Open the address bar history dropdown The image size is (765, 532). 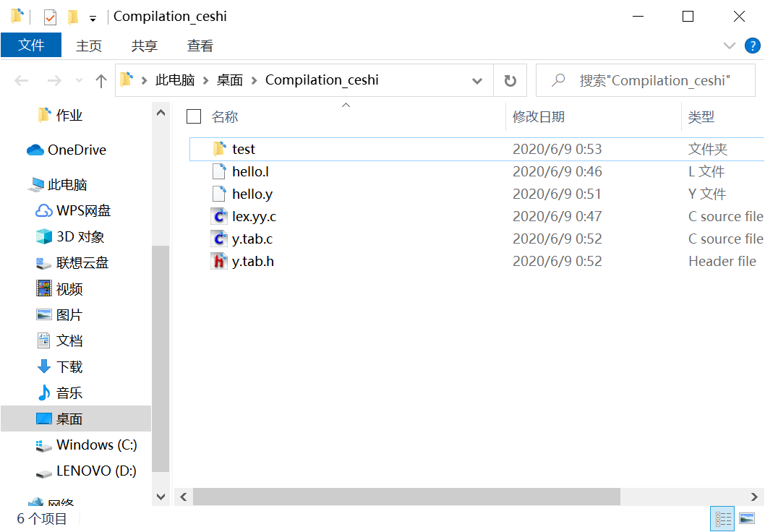click(x=477, y=81)
